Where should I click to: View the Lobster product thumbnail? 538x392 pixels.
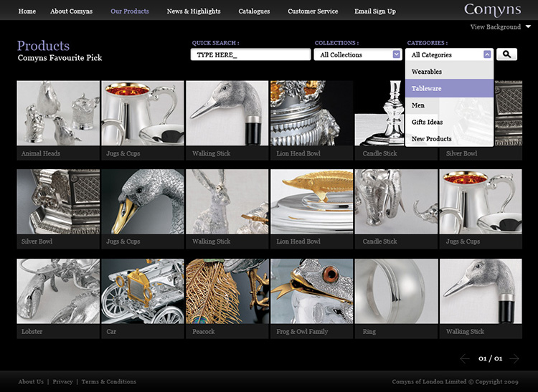pos(58,291)
